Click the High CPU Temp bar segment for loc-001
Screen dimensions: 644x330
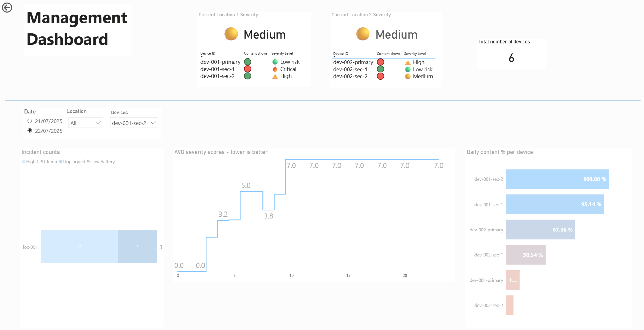point(79,247)
